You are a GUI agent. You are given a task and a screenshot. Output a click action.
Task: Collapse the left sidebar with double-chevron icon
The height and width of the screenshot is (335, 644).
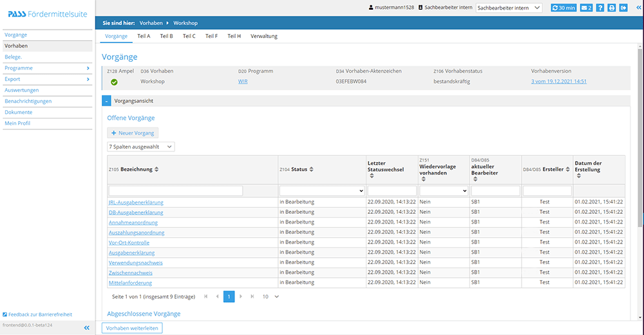[x=87, y=328]
